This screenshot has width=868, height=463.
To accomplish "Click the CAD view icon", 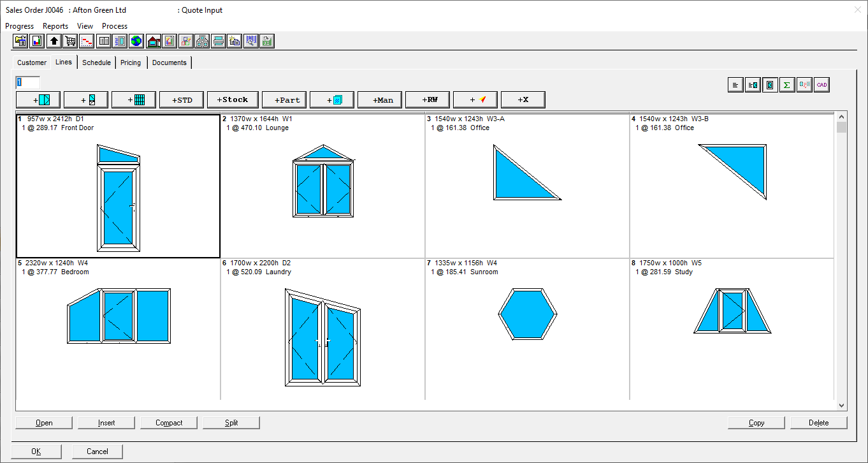I will 821,85.
